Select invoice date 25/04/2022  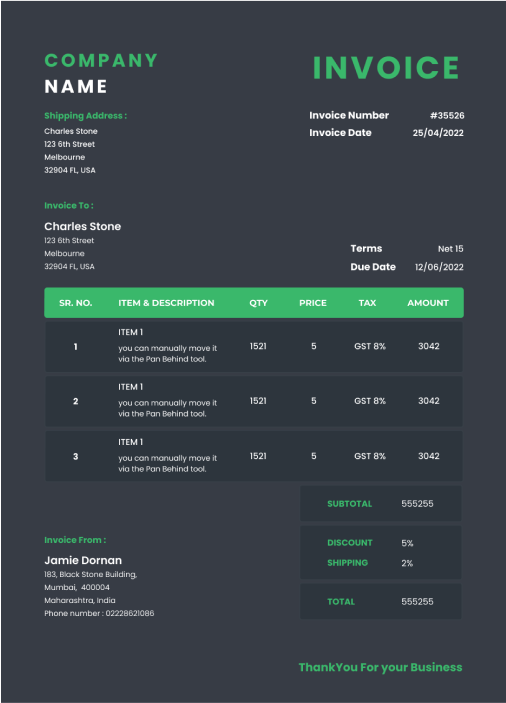coord(438,133)
